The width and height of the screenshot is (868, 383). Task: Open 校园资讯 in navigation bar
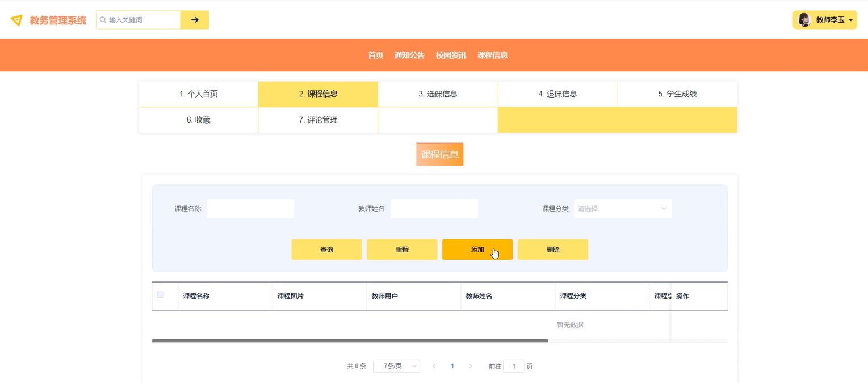(x=451, y=55)
